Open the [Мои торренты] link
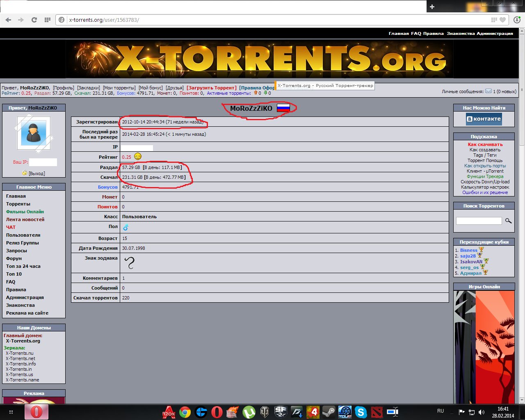 click(119, 88)
